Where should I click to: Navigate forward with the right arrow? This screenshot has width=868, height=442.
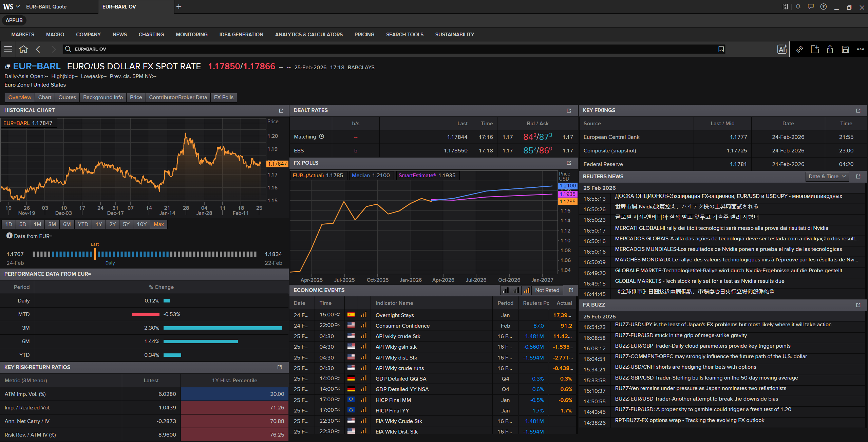click(x=54, y=49)
